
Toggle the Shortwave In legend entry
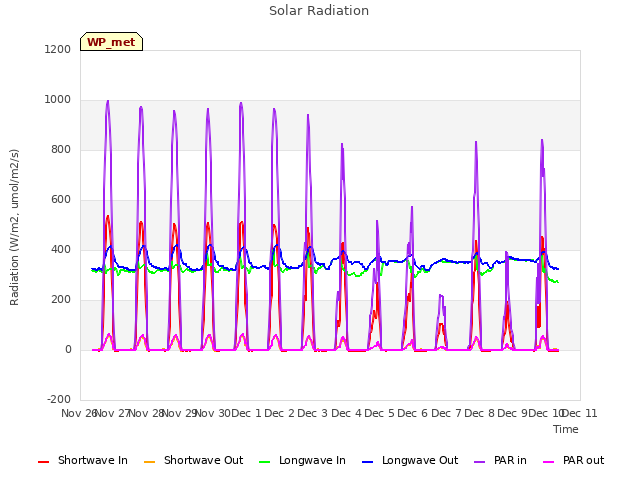click(83, 460)
